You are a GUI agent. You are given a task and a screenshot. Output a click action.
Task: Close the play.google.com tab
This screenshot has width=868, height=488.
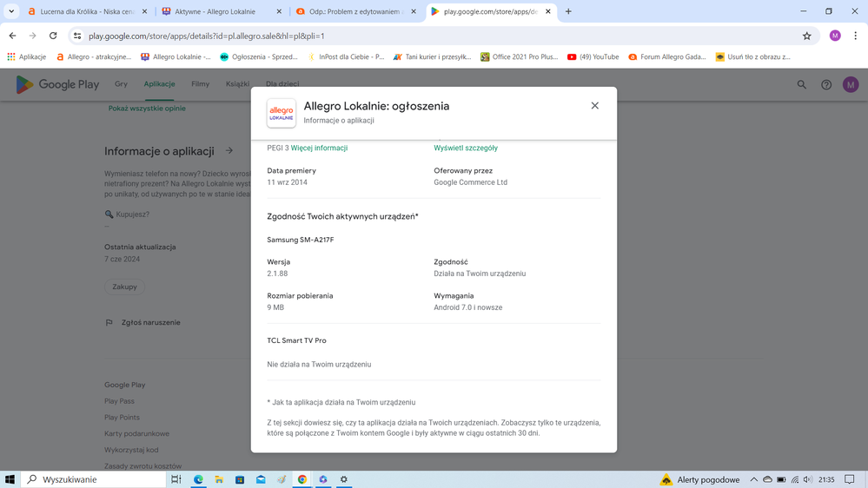[548, 11]
